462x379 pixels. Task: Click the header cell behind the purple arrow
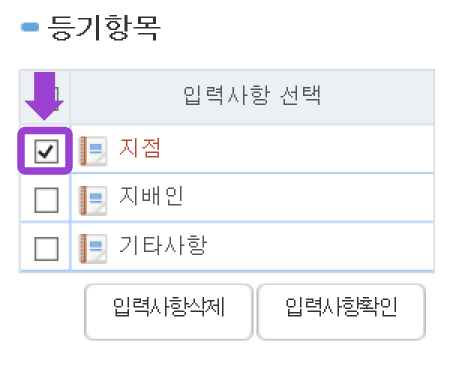pos(45,97)
